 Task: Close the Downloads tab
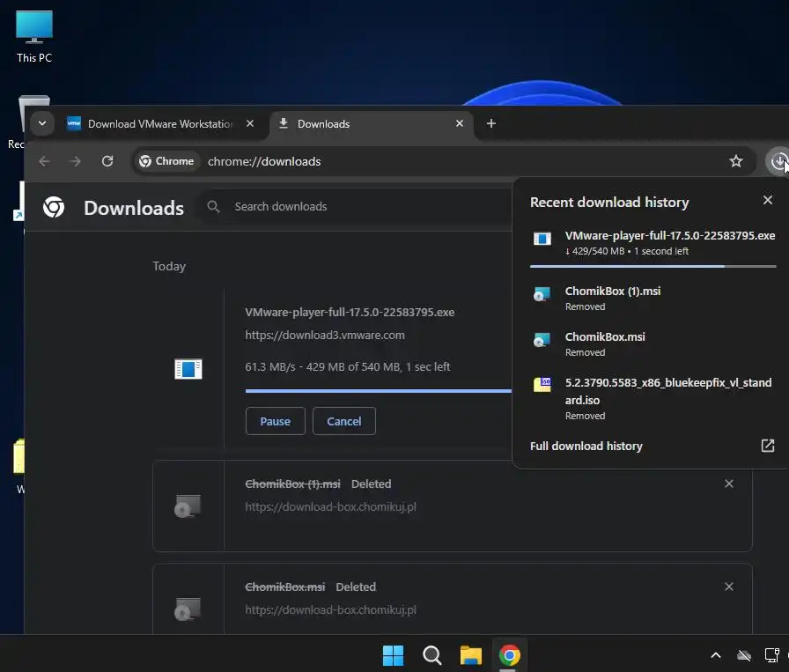(x=460, y=123)
